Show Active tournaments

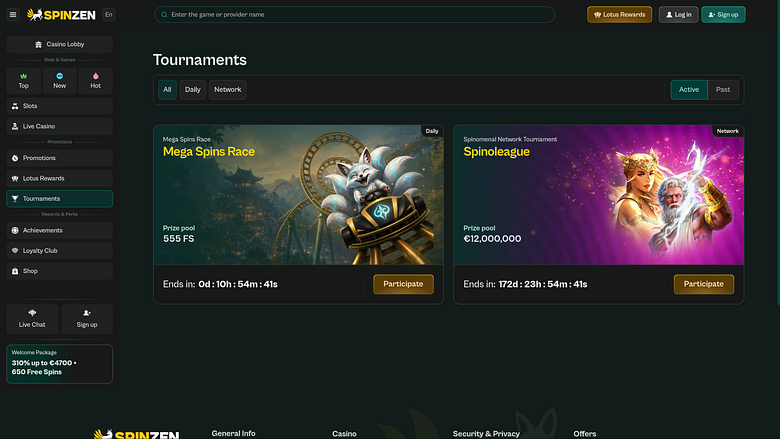[x=689, y=89]
